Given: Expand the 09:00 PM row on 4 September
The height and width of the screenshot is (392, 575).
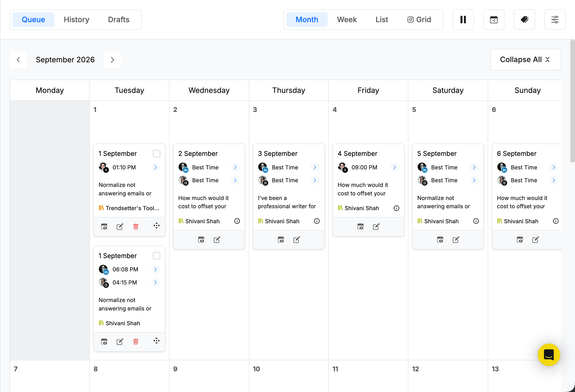Looking at the screenshot, I should 394,167.
